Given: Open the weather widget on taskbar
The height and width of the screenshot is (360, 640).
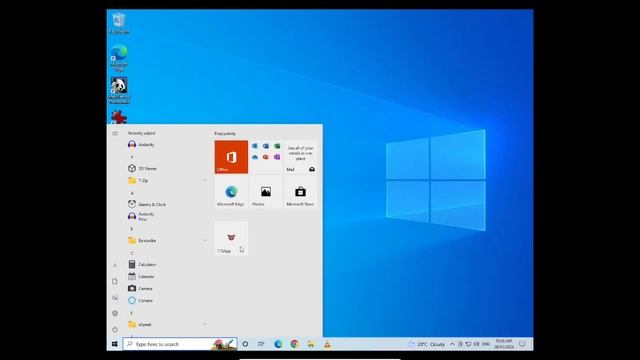Looking at the screenshot, I should coord(427,344).
